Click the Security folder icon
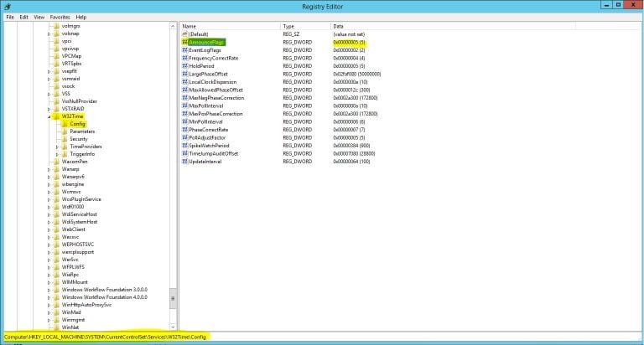The image size is (644, 345). tap(65, 139)
